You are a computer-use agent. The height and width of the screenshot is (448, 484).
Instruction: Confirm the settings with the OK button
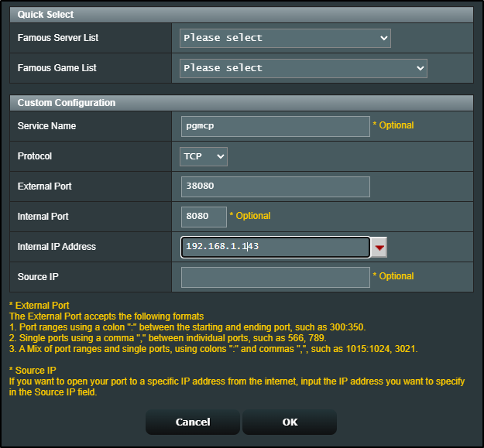[x=289, y=422]
